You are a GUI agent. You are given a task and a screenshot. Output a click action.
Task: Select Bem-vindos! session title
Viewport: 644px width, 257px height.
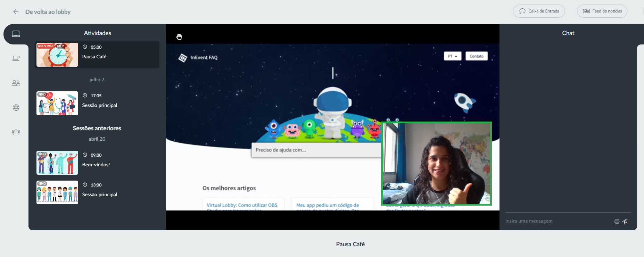point(96,165)
